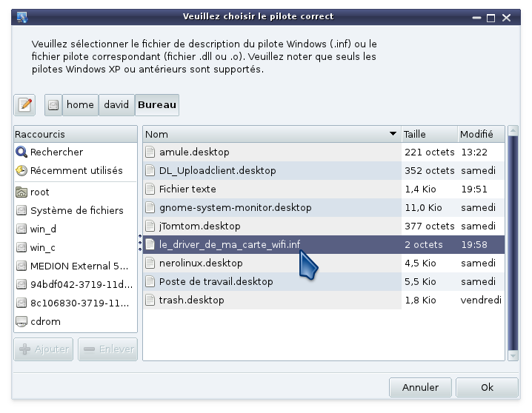Confirm with the Ok button
532x413 pixels.
(x=487, y=387)
